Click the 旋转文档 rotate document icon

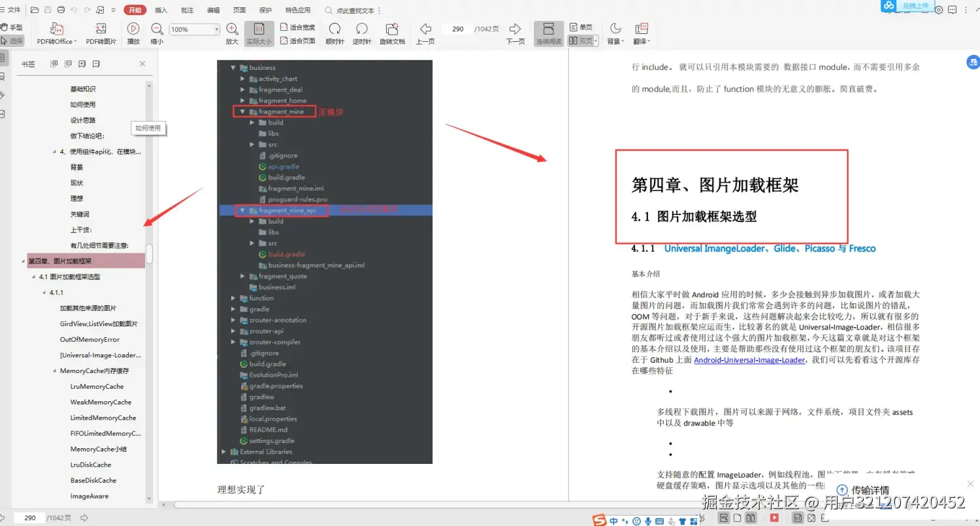(392, 29)
